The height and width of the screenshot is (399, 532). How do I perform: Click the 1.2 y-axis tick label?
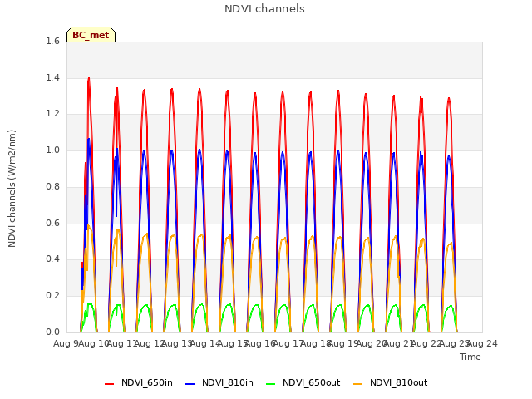tap(52, 114)
